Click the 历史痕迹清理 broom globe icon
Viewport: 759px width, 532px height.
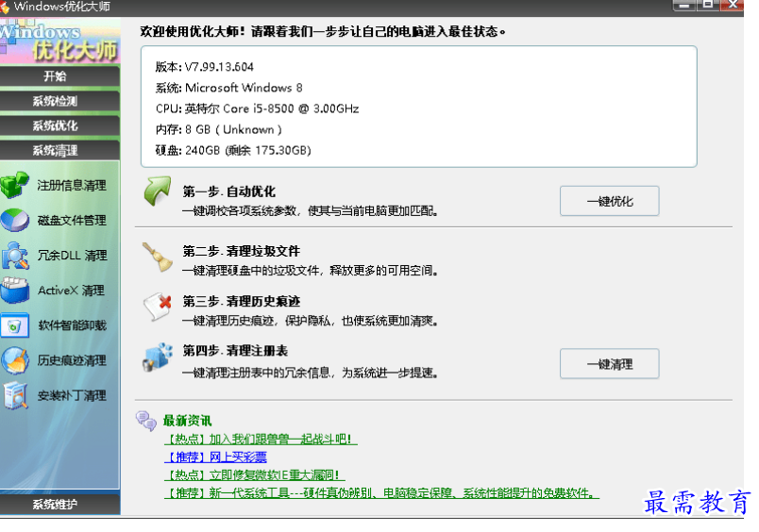[15, 360]
